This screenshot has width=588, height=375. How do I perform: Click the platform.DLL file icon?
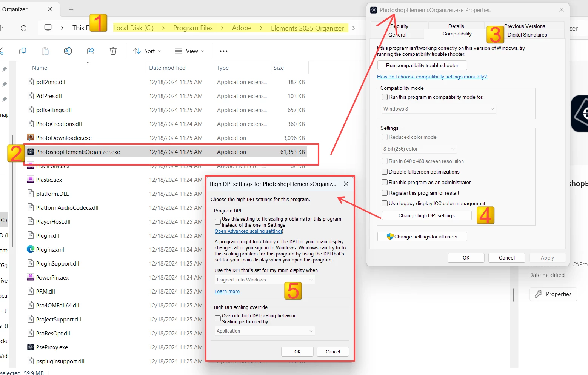tap(31, 194)
